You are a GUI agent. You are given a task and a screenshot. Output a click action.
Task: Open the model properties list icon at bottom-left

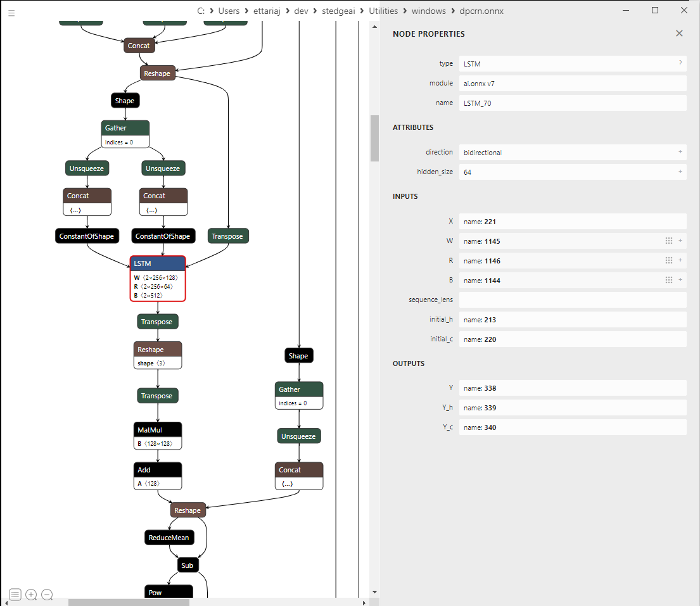[15, 595]
